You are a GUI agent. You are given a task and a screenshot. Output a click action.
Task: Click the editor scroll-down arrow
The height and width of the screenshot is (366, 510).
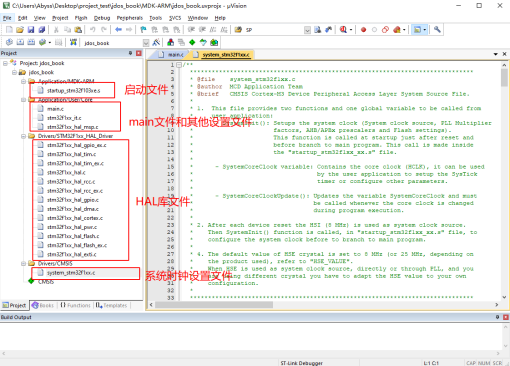[x=504, y=297]
